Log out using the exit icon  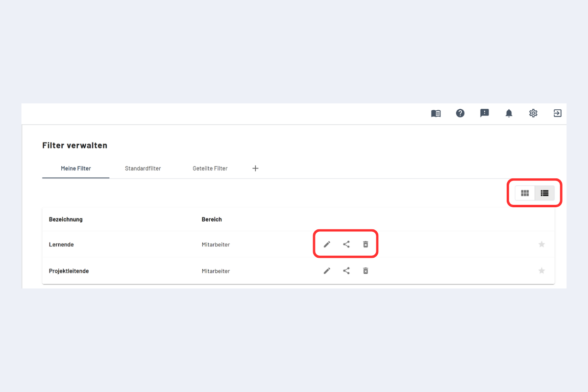coord(557,113)
